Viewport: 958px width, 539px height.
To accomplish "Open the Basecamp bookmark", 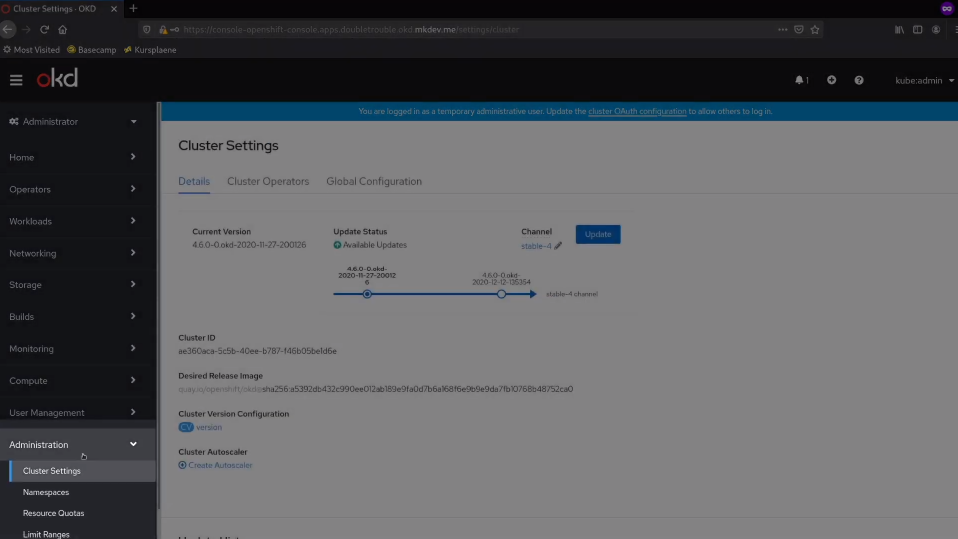I will coord(92,50).
